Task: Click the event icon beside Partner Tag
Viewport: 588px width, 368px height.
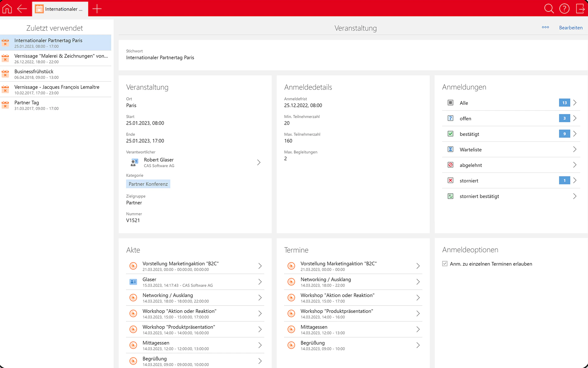Action: point(5,105)
